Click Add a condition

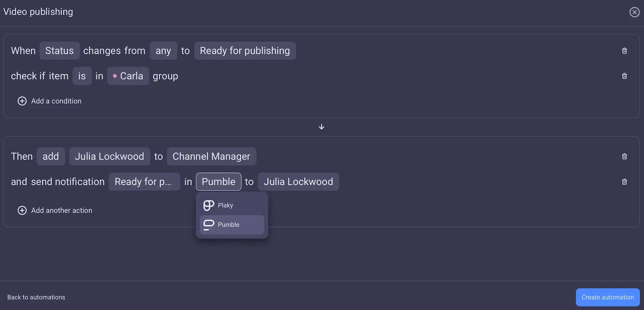pos(49,101)
